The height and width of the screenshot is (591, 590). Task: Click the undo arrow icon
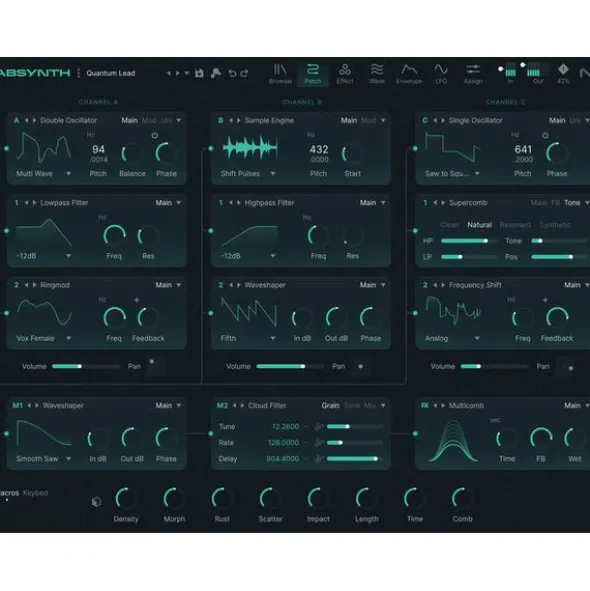(232, 73)
